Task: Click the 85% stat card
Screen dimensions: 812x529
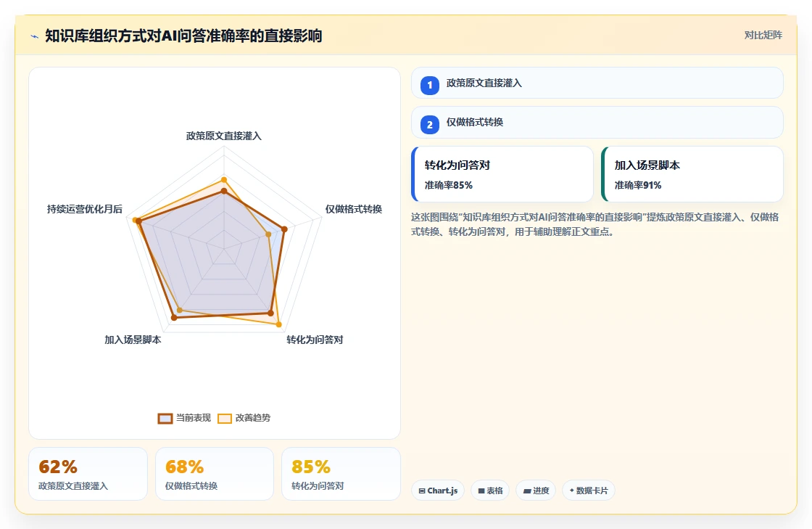Action: [x=341, y=474]
